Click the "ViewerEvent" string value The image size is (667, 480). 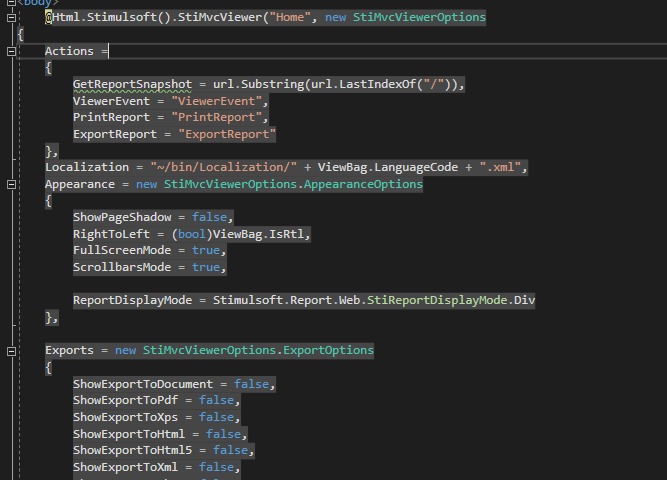(216, 101)
